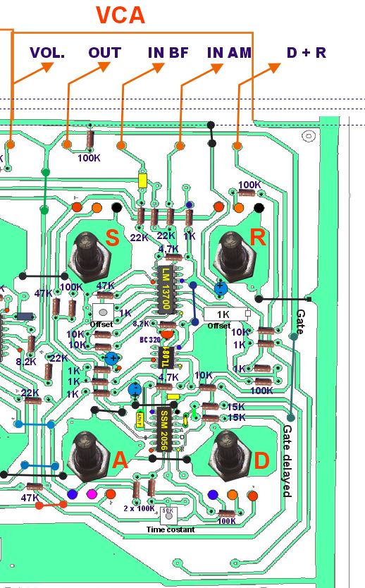This screenshot has height=588, width=365.
Task: Click the green component beside the 15K resistors
Action: [194, 413]
